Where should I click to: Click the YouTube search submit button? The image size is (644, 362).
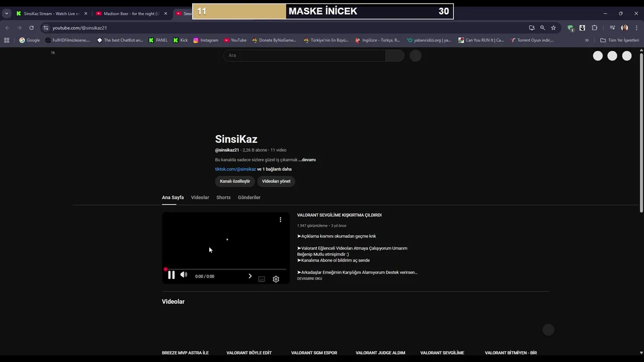coord(395,55)
